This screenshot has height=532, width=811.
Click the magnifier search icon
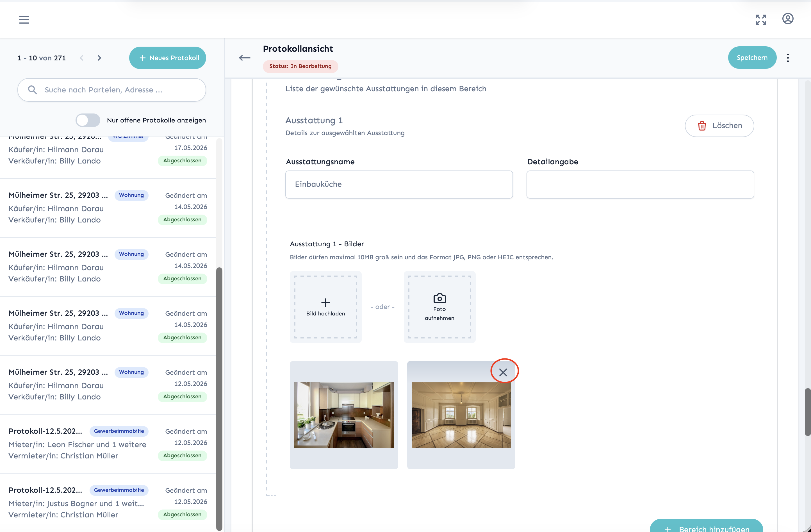click(x=32, y=90)
